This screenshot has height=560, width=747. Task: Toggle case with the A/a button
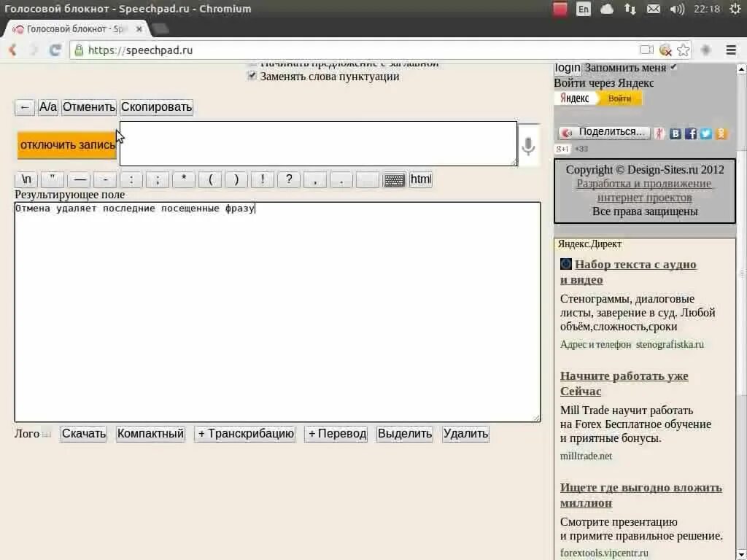[x=48, y=107]
